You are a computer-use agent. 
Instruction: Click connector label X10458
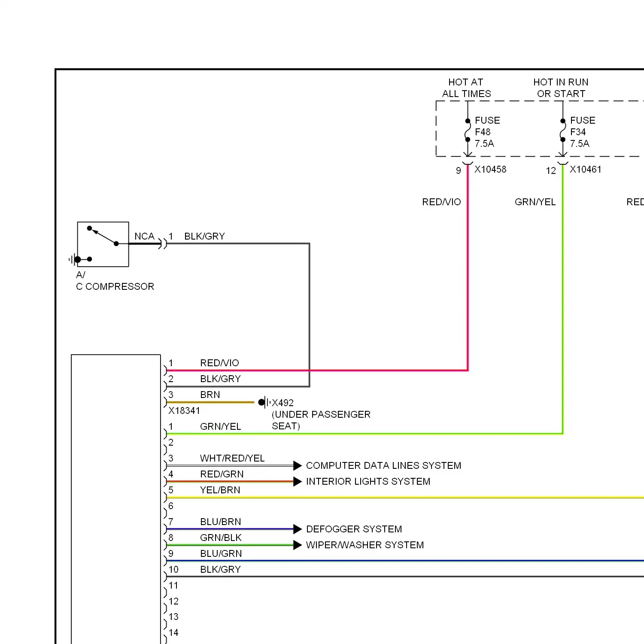pos(490,170)
